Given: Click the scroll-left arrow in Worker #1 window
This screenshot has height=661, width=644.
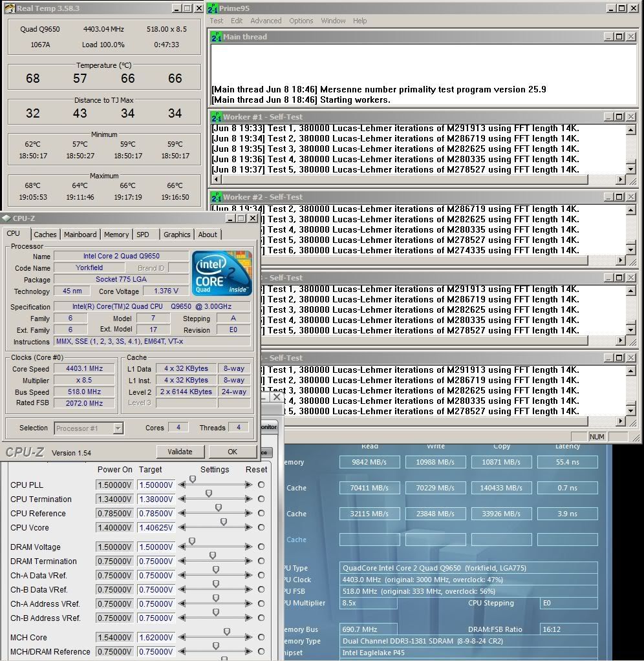Looking at the screenshot, I should pyautogui.click(x=217, y=180).
